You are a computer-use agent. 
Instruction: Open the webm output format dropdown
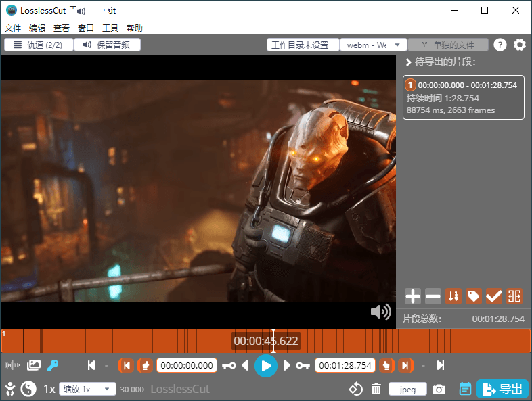pyautogui.click(x=373, y=45)
